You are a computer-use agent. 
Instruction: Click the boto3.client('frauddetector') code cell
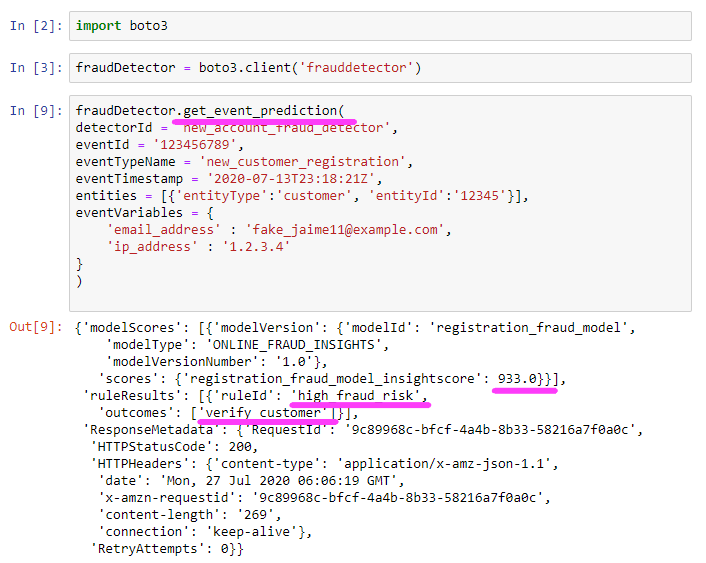click(380, 68)
